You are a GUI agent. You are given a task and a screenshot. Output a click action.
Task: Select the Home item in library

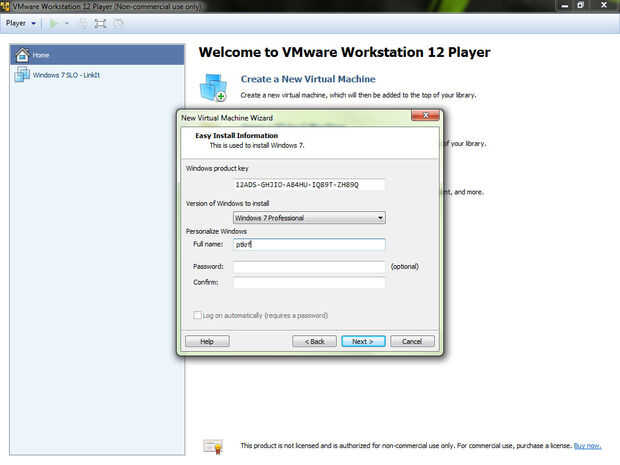point(97,55)
